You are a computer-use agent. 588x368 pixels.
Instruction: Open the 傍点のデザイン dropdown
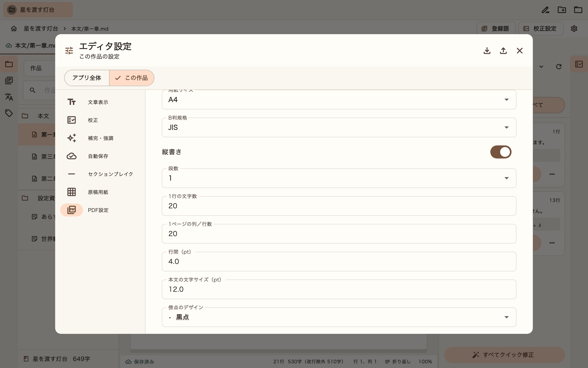(339, 317)
